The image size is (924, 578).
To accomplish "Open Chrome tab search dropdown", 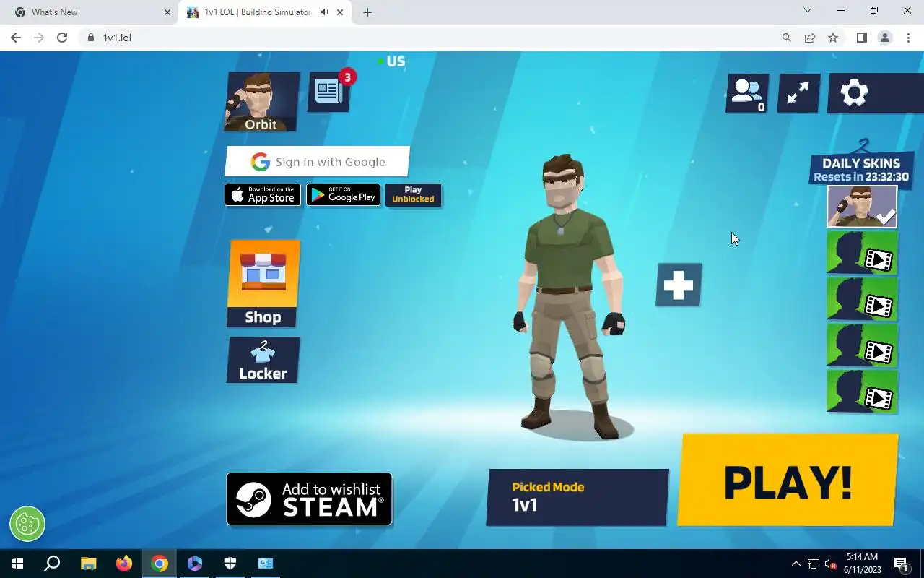I will (x=808, y=11).
